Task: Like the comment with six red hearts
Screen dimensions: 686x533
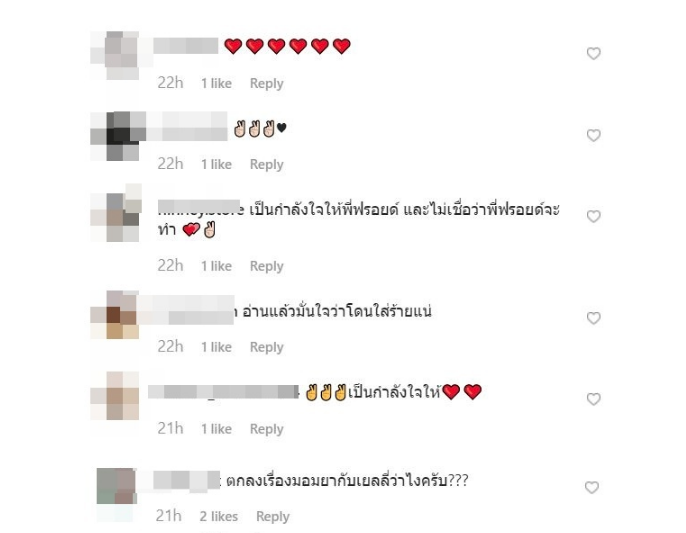Action: tap(593, 53)
